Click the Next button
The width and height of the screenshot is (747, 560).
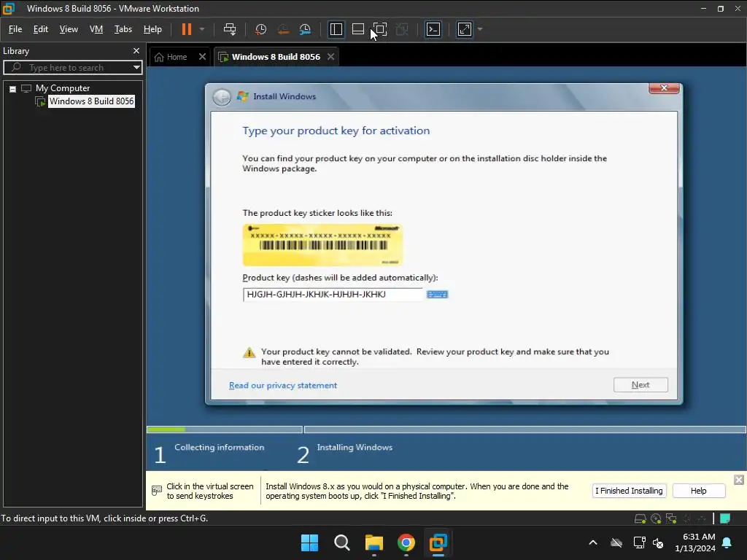click(x=640, y=385)
